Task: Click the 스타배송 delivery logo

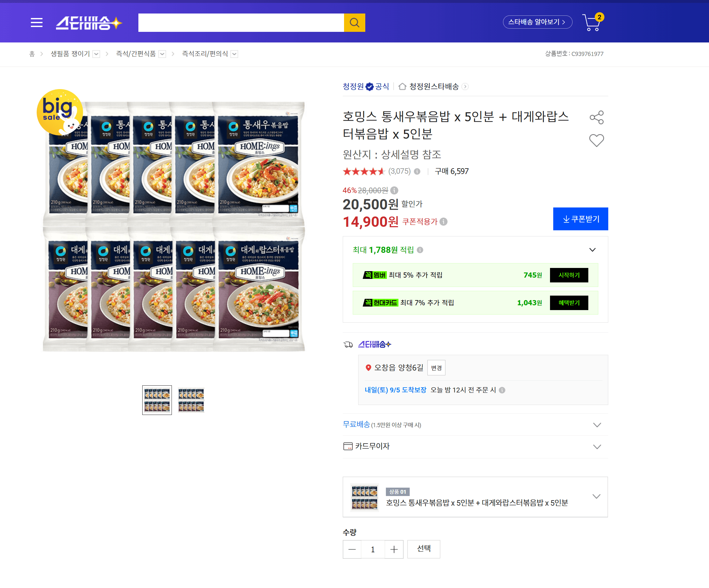Action: (x=374, y=344)
